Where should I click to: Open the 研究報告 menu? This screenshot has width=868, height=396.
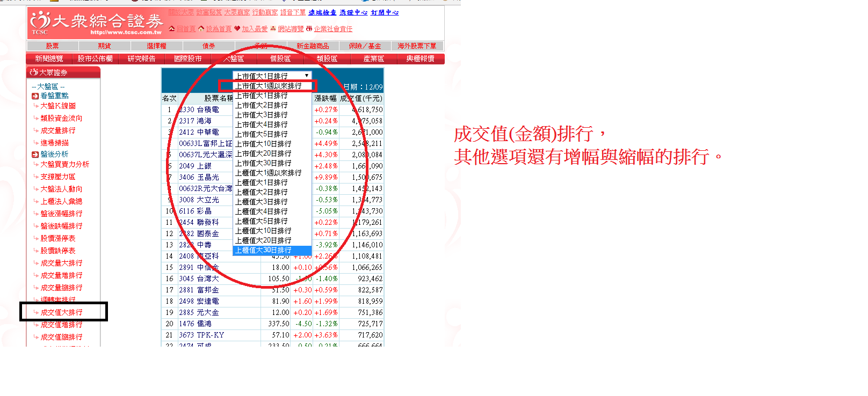point(141,59)
